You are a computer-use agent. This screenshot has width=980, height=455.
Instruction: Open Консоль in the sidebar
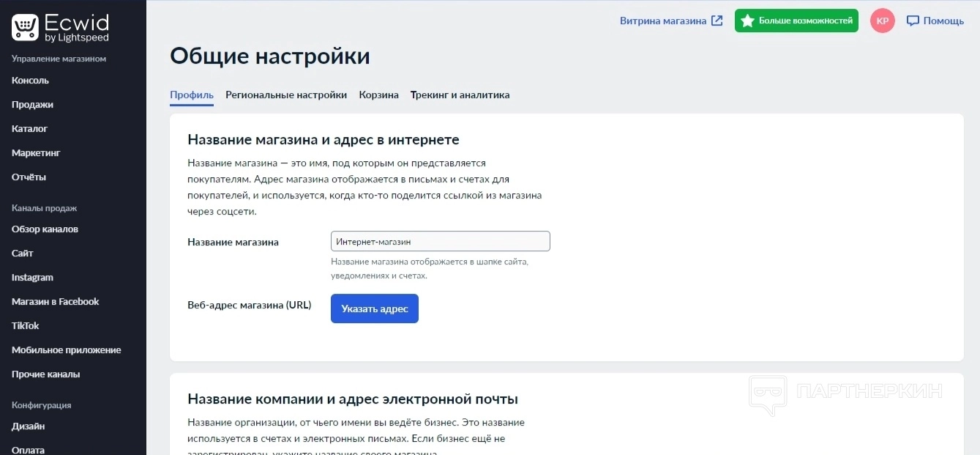[x=30, y=80]
